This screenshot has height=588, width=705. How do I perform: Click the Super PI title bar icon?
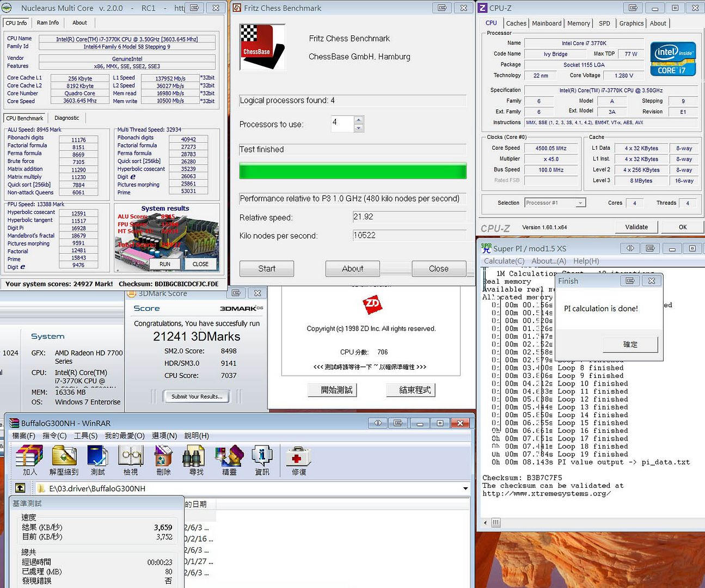tap(486, 248)
